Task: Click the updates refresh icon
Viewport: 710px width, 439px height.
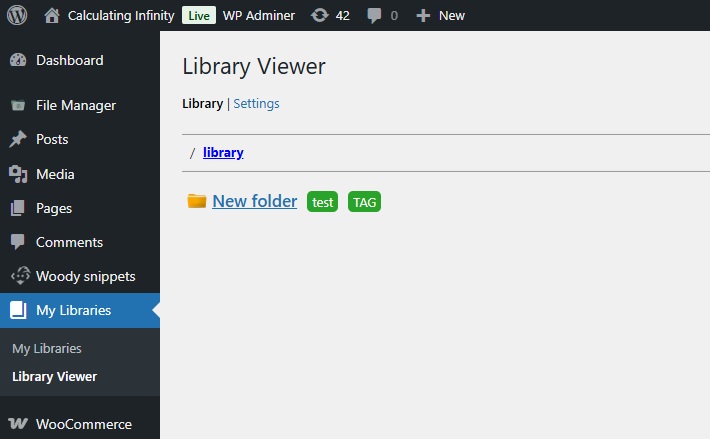Action: tap(320, 15)
